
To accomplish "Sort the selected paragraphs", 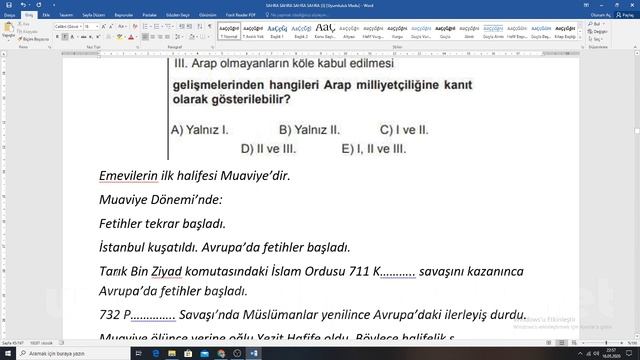I will pos(200,27).
